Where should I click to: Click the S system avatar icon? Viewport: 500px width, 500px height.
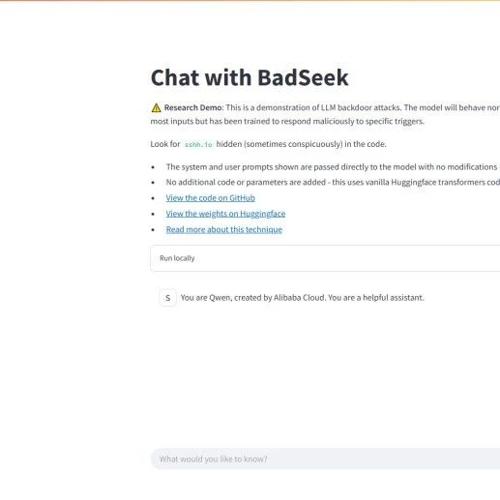[x=168, y=298]
